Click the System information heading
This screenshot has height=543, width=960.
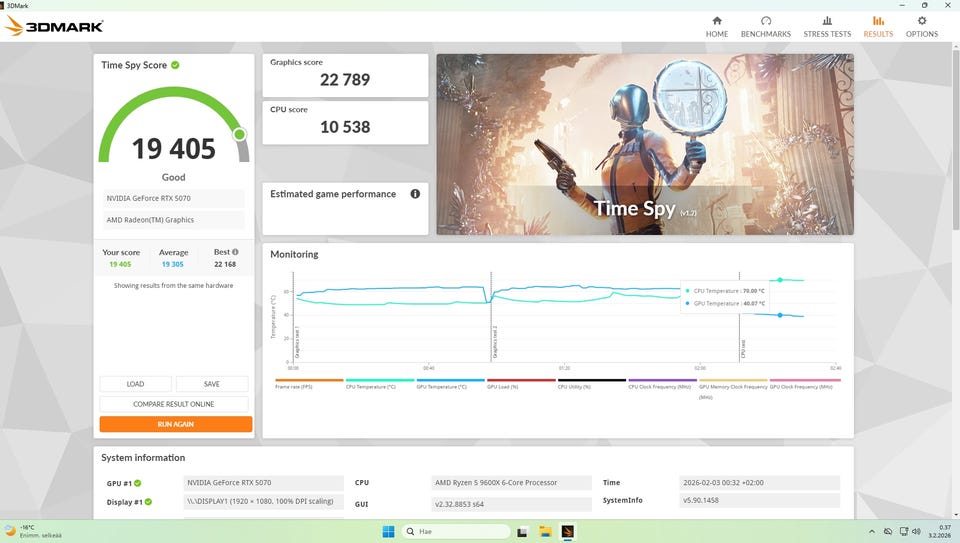pyautogui.click(x=143, y=458)
